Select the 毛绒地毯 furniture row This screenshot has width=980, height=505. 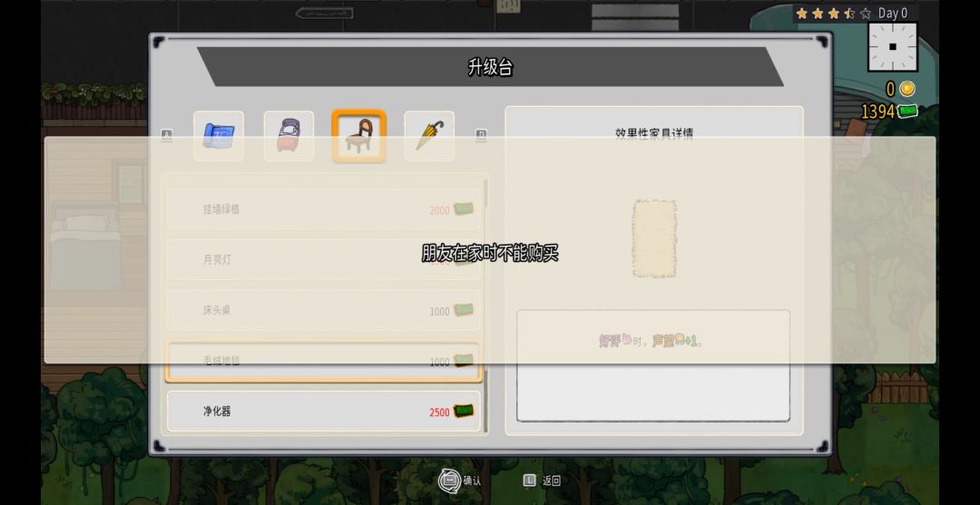tap(324, 362)
